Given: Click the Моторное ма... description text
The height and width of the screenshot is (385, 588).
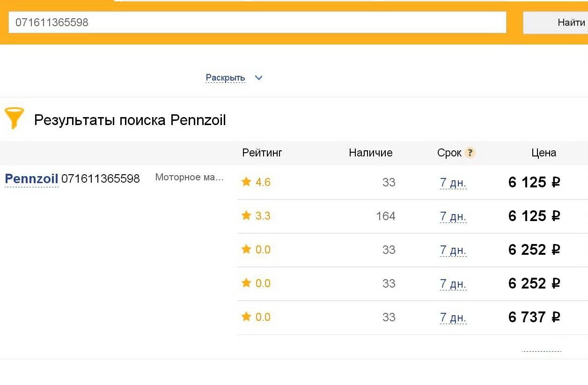Looking at the screenshot, I should (x=190, y=178).
